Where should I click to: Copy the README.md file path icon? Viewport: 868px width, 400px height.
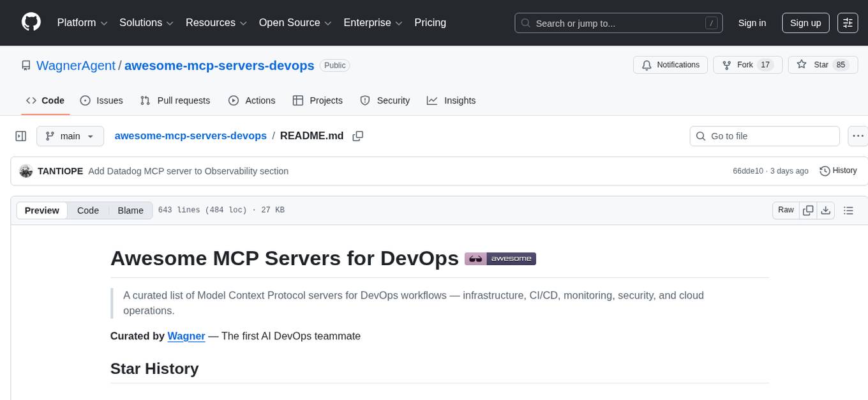(x=358, y=135)
